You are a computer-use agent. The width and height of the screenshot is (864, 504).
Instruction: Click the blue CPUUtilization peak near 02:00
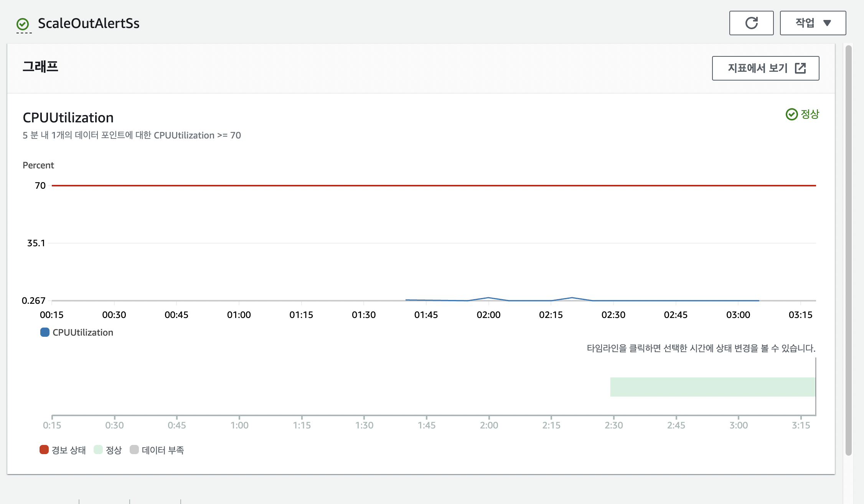pyautogui.click(x=488, y=298)
